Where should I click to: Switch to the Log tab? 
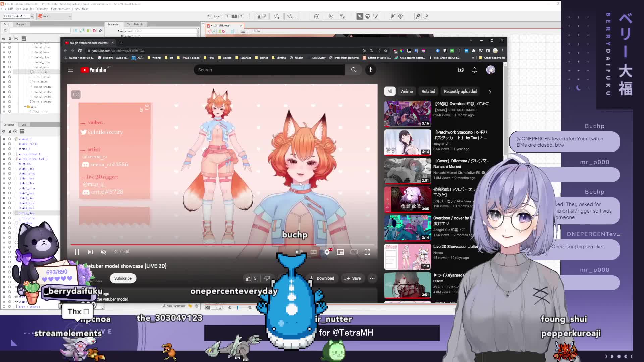pos(24,125)
